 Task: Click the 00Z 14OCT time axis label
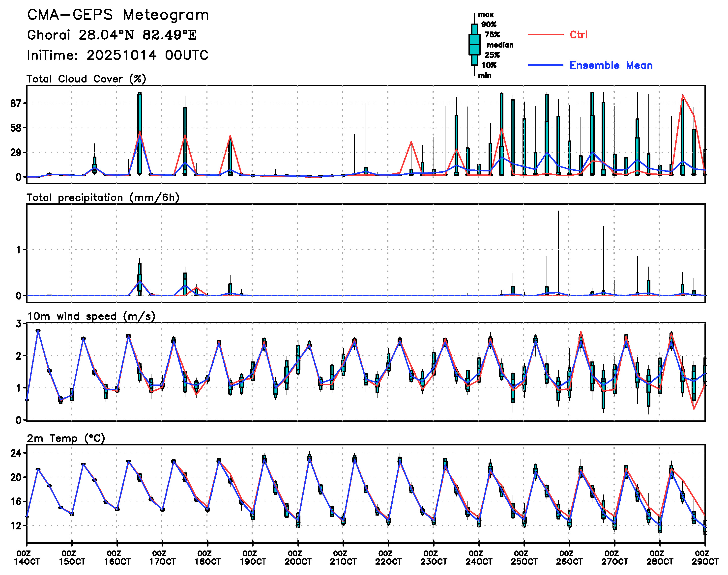click(27, 557)
